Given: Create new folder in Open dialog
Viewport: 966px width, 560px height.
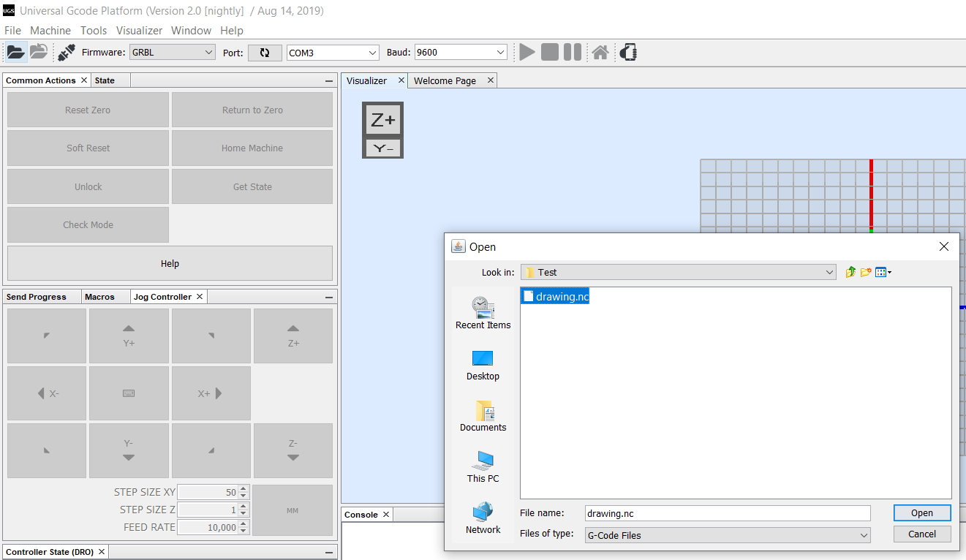Looking at the screenshot, I should pos(866,272).
